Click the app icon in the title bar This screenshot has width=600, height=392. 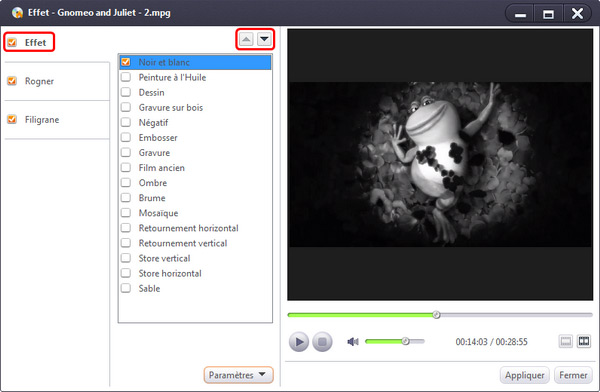click(17, 13)
